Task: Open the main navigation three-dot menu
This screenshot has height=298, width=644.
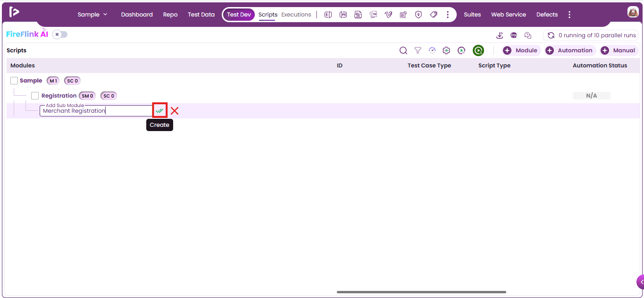Action: click(569, 15)
